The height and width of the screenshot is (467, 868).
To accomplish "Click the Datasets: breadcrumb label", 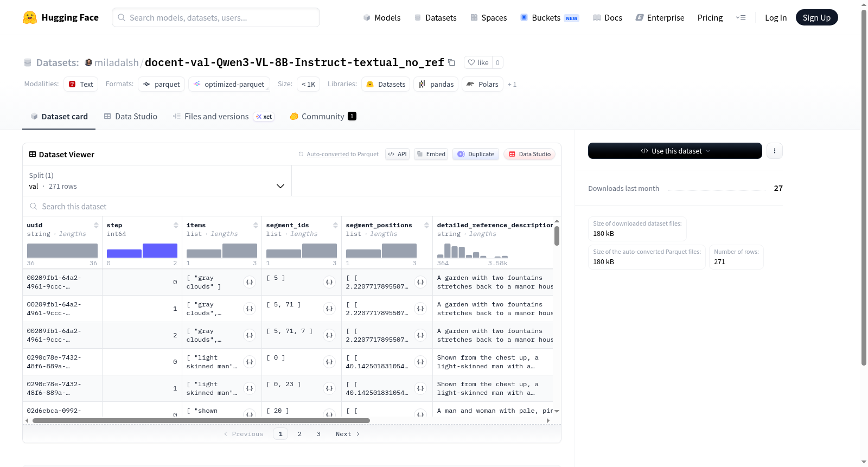I will (x=58, y=62).
